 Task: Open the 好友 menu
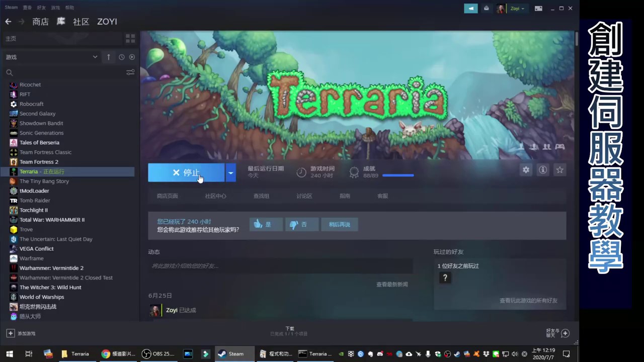(41, 8)
